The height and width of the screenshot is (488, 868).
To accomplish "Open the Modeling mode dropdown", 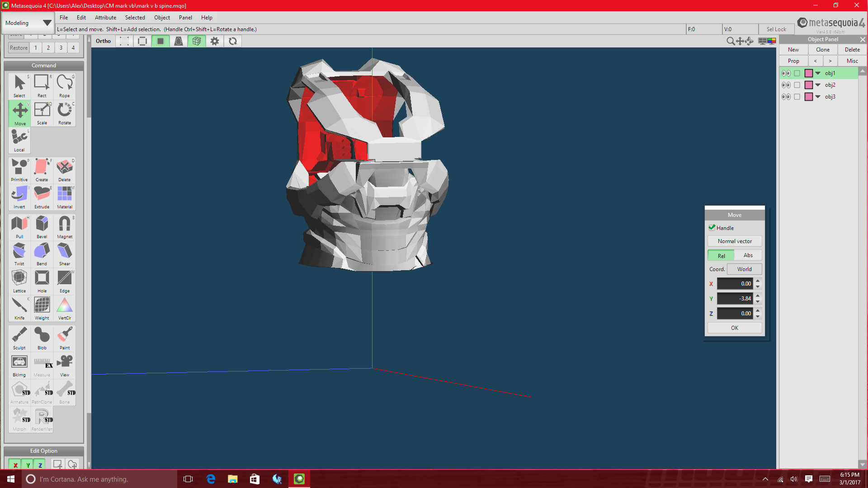I will tap(28, 23).
